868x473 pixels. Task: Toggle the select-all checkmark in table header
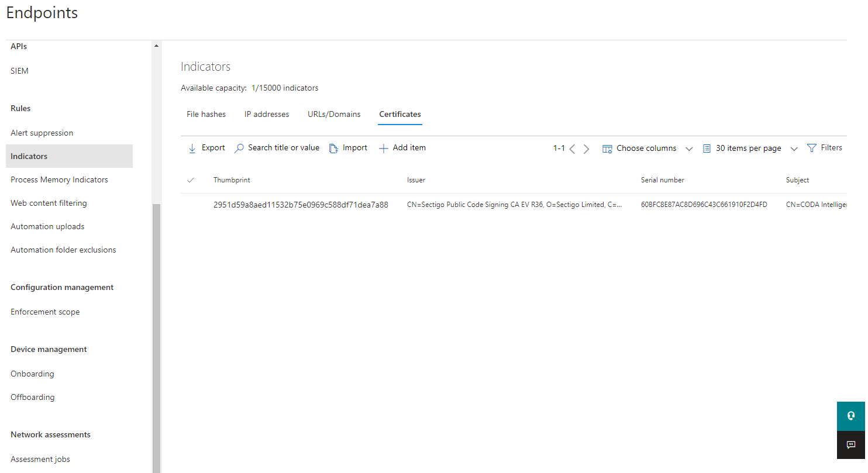pos(191,180)
